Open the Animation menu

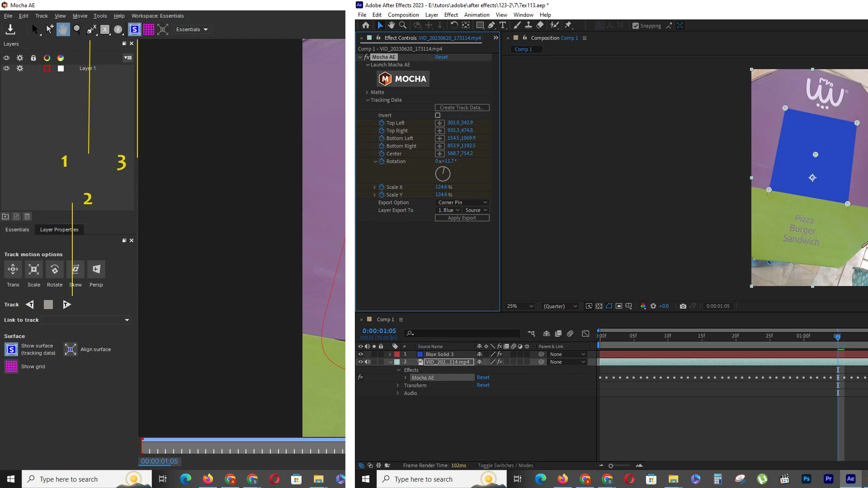476,15
